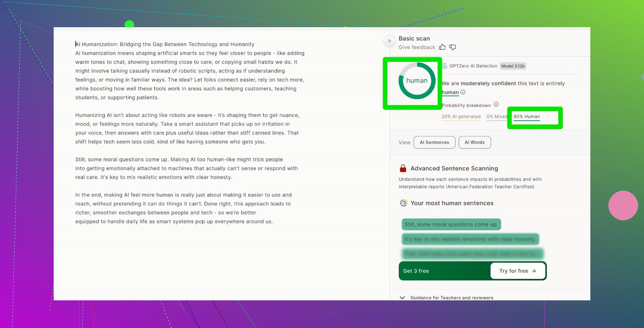Click the Model 3.12b badge
644x328 pixels.
click(513, 66)
